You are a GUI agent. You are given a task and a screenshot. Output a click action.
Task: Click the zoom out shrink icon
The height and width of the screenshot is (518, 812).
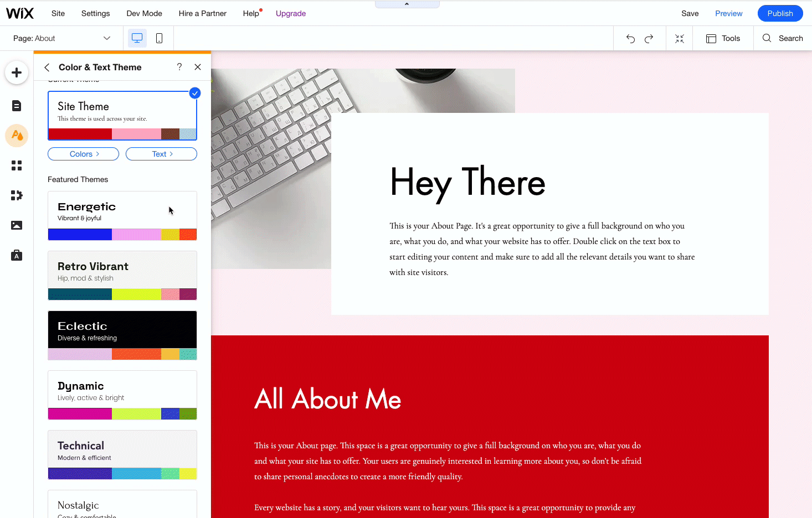[x=680, y=38]
